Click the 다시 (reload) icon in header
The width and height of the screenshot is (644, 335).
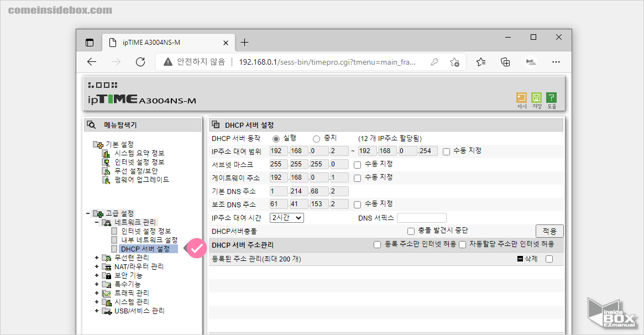pyautogui.click(x=521, y=97)
